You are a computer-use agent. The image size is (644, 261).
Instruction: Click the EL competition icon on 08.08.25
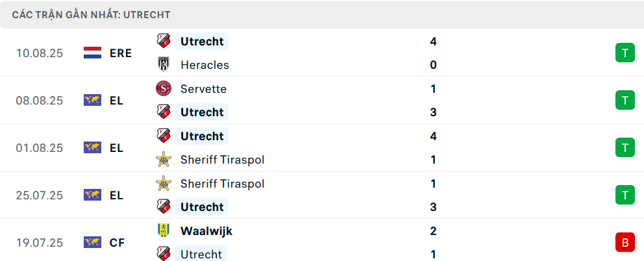click(93, 100)
